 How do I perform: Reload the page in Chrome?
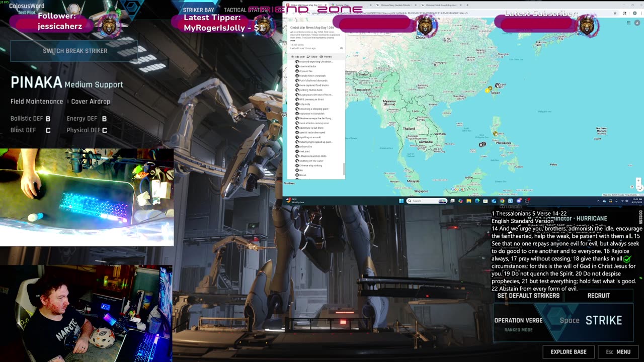pos(300,13)
